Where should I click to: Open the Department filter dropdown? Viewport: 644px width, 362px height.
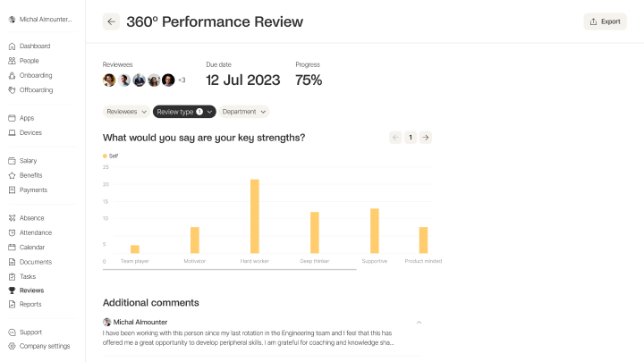pos(244,112)
